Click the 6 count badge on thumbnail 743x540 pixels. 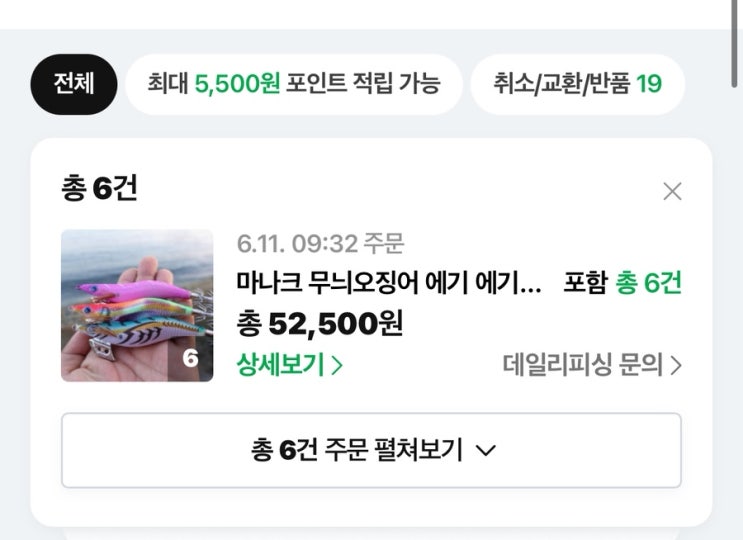click(x=190, y=358)
